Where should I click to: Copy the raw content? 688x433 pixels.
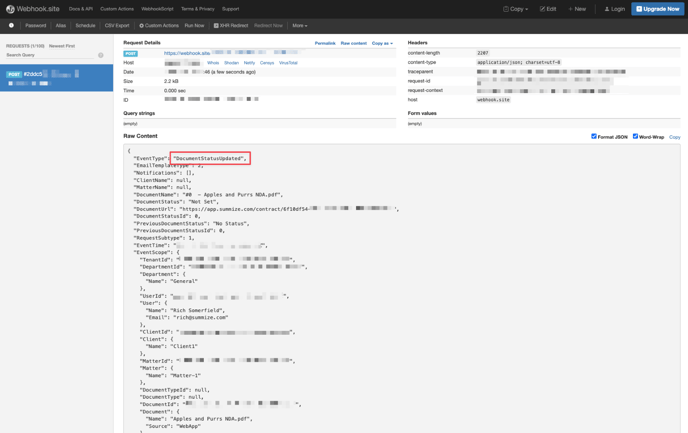coord(674,137)
